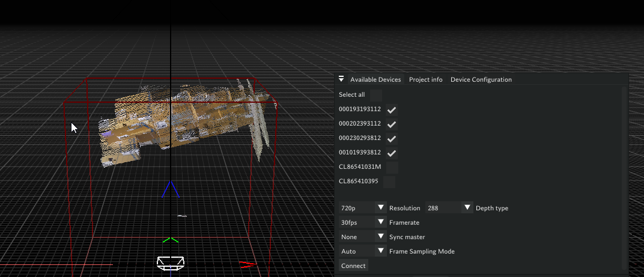Open the Sync master dropdown
644x277 pixels.
click(x=380, y=237)
